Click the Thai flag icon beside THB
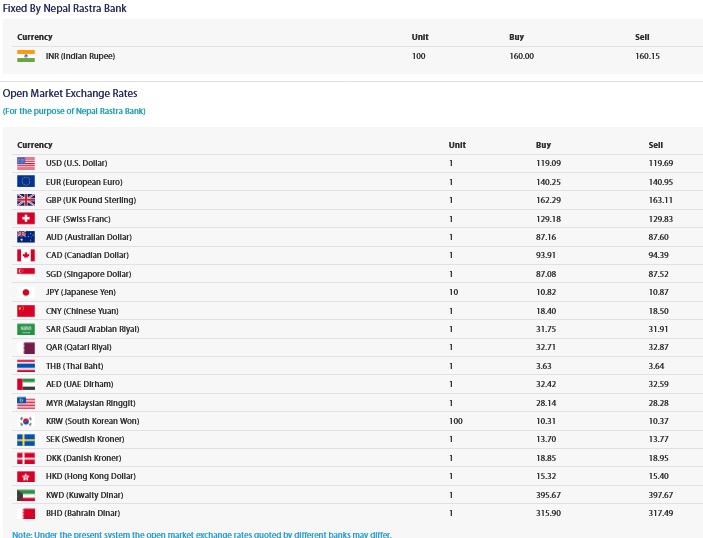Screen dimensions: 703x538 coord(26,366)
